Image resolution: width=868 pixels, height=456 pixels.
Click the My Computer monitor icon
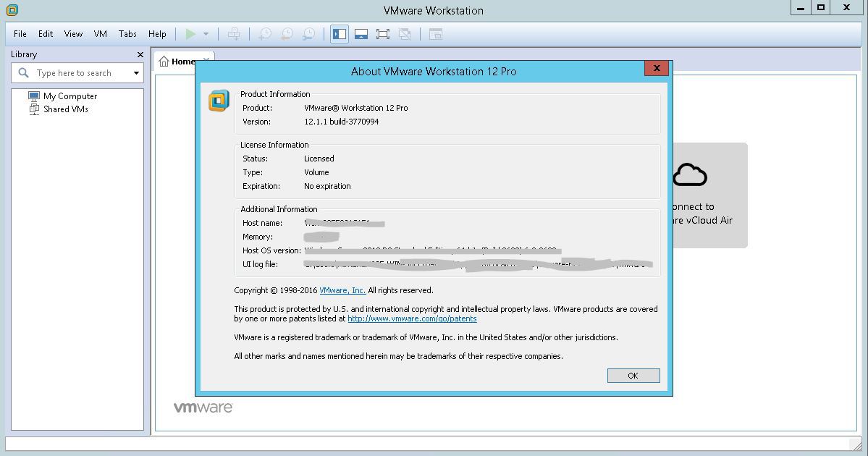coord(34,96)
